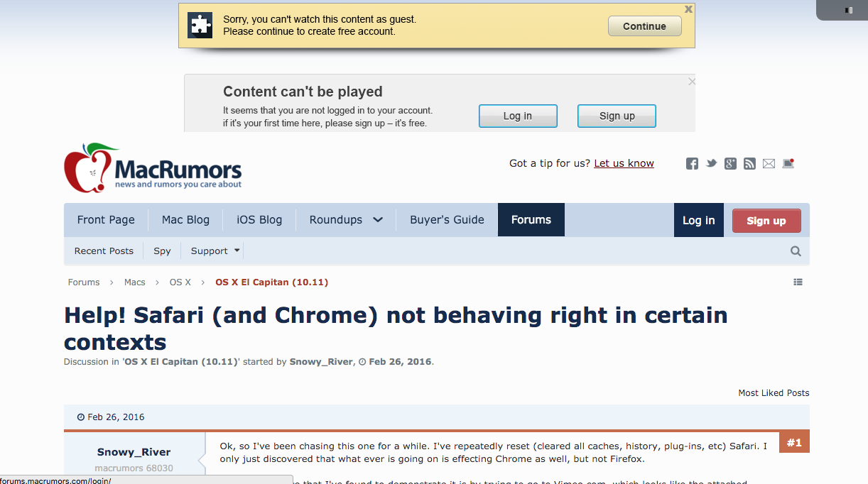Click the search magnifier icon
This screenshot has height=484, width=868.
click(x=796, y=251)
